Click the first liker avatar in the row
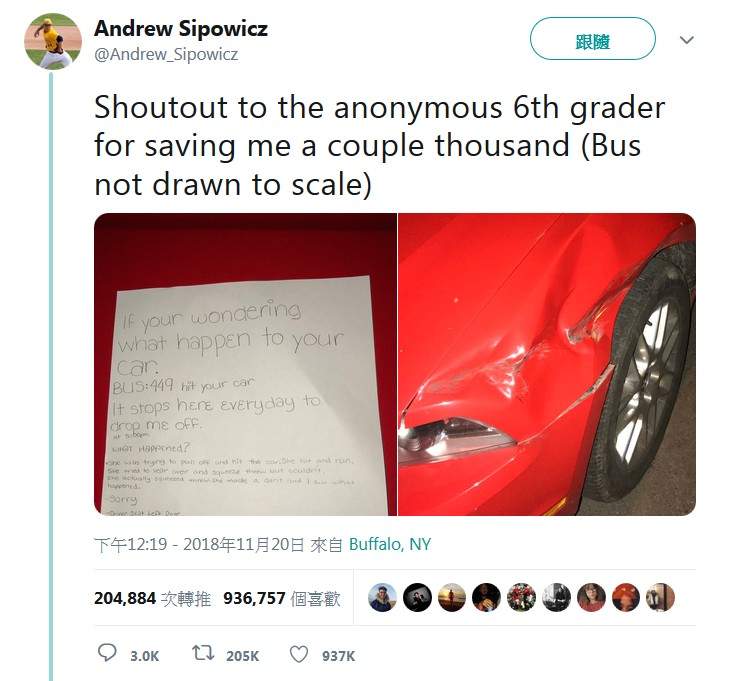This screenshot has height=681, width=737. pos(382,598)
